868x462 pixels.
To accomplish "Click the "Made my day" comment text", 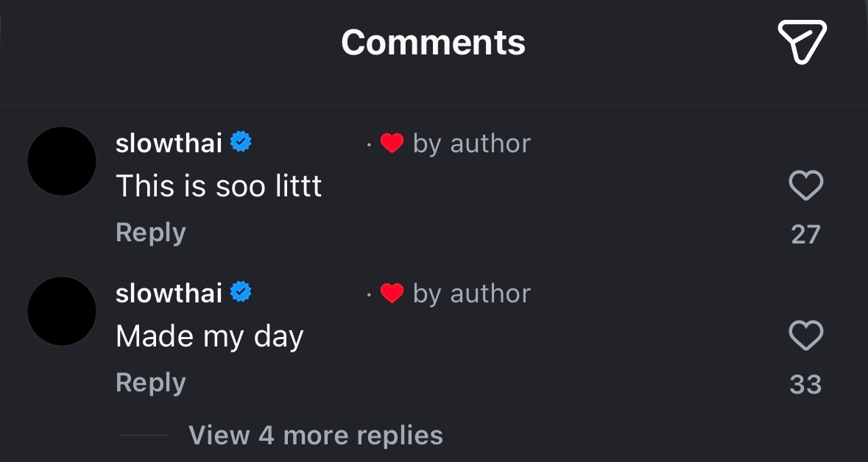I will coord(210,336).
